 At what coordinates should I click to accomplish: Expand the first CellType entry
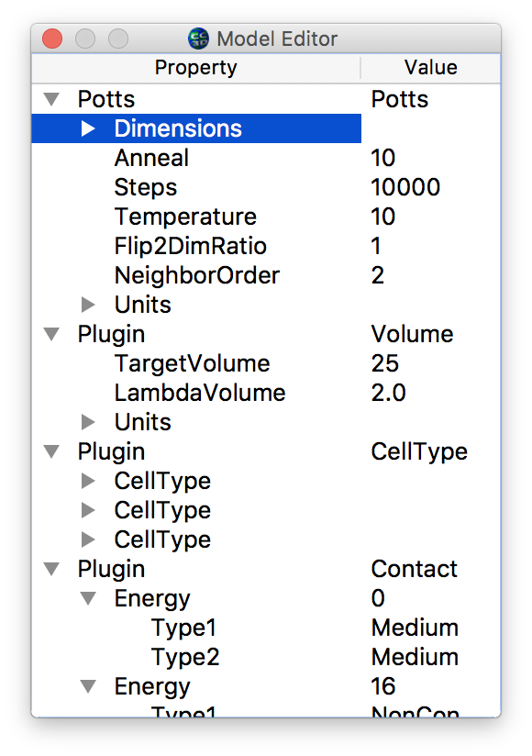click(x=88, y=481)
